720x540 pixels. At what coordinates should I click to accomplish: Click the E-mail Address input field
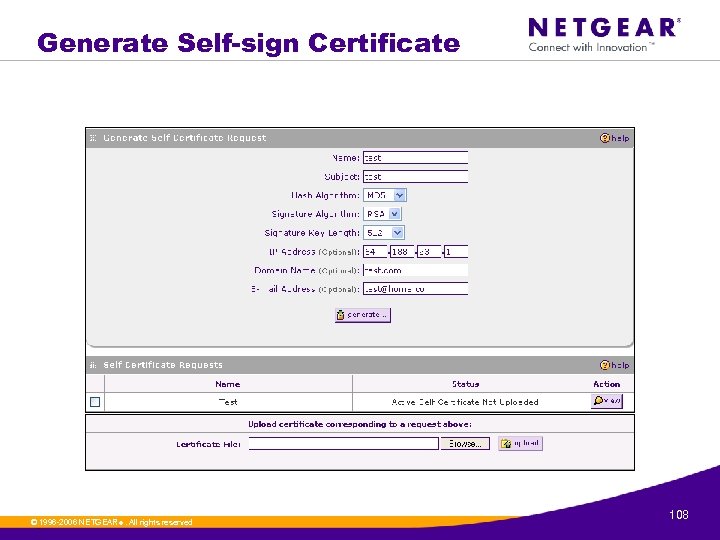point(416,289)
